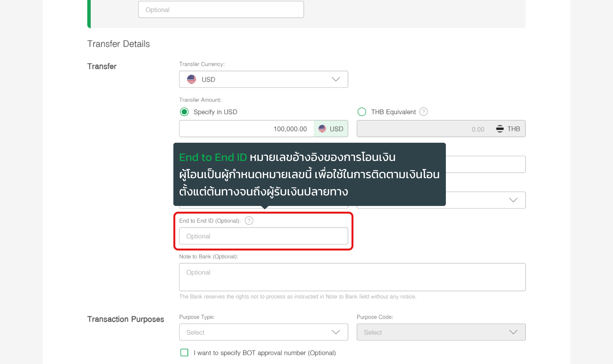Click the Note to Bank text area
The width and height of the screenshot is (613, 364).
[352, 277]
